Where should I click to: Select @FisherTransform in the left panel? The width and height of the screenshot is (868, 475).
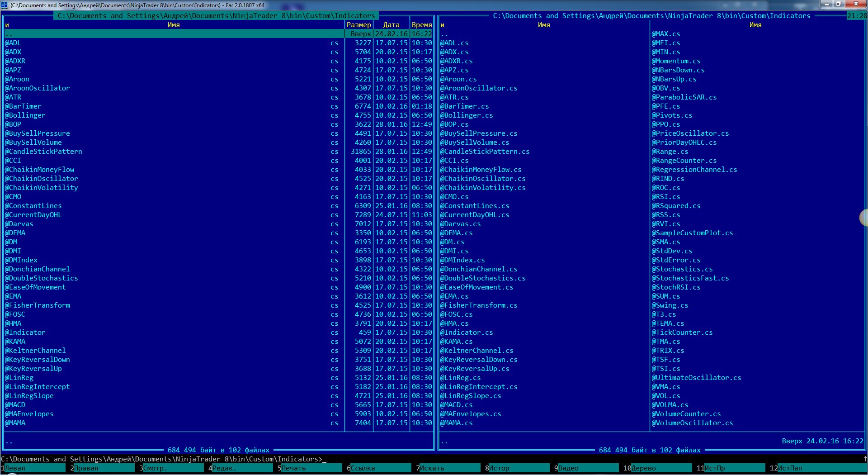click(x=38, y=305)
